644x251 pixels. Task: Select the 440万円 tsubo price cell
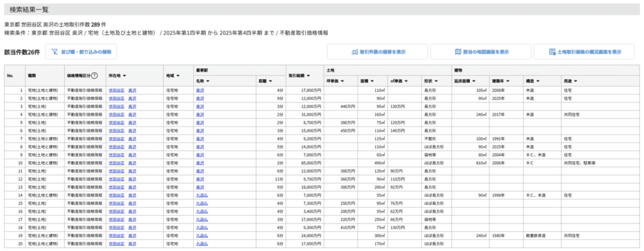[x=341, y=106]
